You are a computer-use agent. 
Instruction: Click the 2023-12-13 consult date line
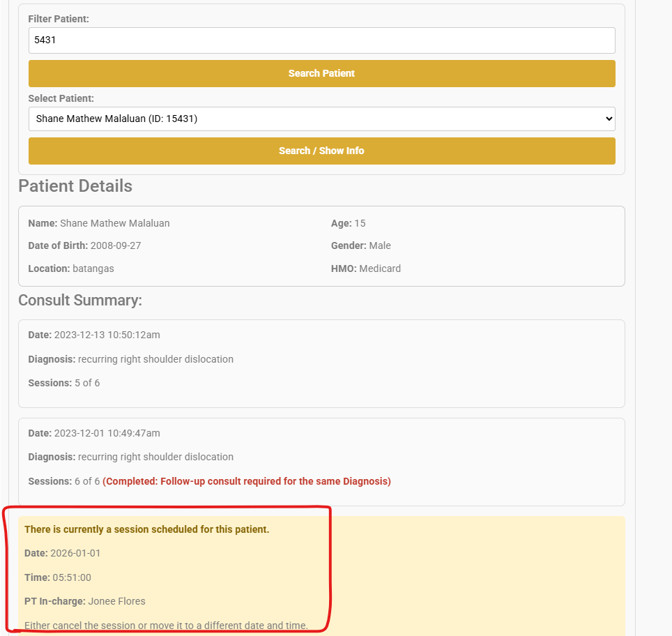94,335
